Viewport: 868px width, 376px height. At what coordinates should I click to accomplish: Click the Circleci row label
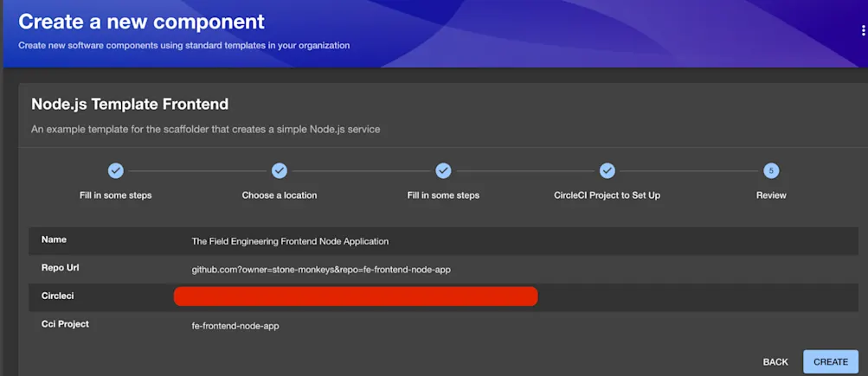click(x=58, y=296)
